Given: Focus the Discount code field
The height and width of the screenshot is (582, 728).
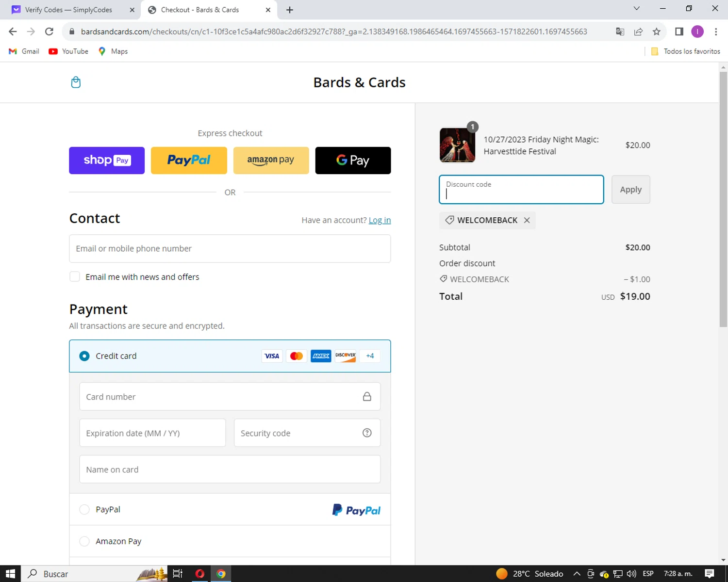Looking at the screenshot, I should coord(521,190).
